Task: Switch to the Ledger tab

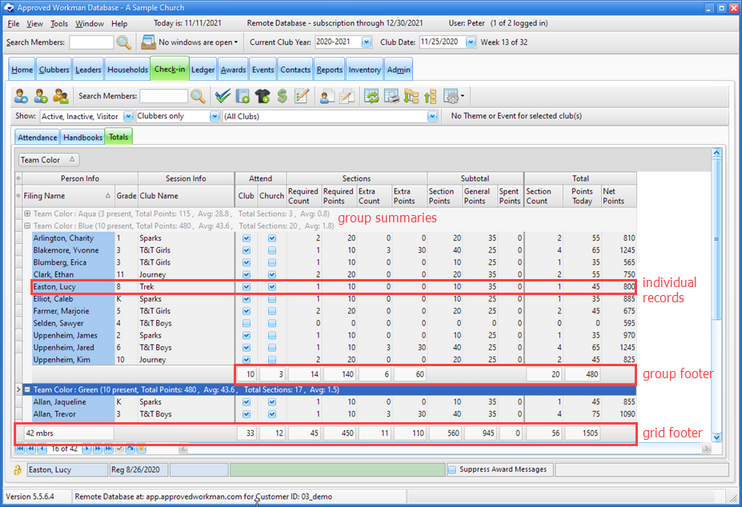Action: point(203,70)
